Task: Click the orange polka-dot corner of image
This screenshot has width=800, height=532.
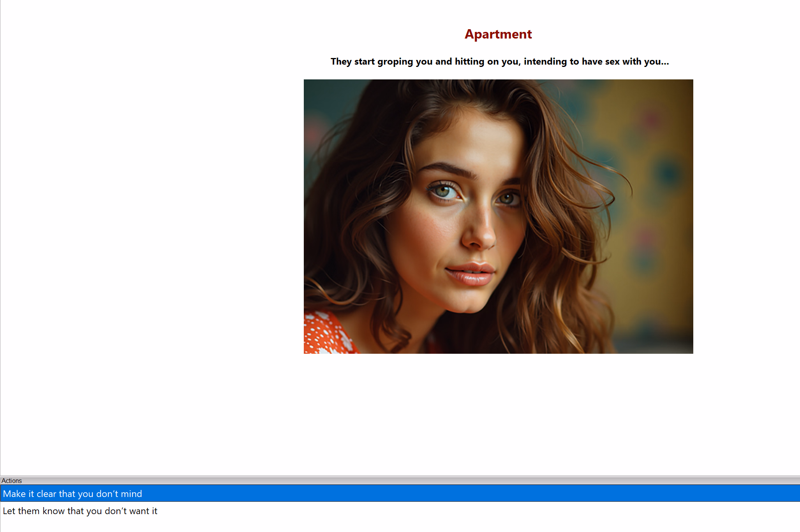Action: (x=323, y=335)
